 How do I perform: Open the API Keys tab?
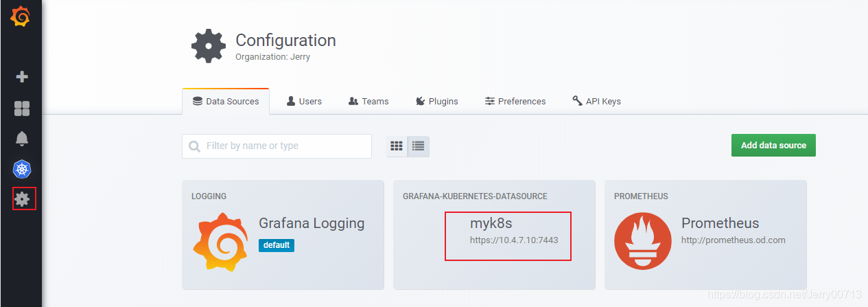[596, 101]
